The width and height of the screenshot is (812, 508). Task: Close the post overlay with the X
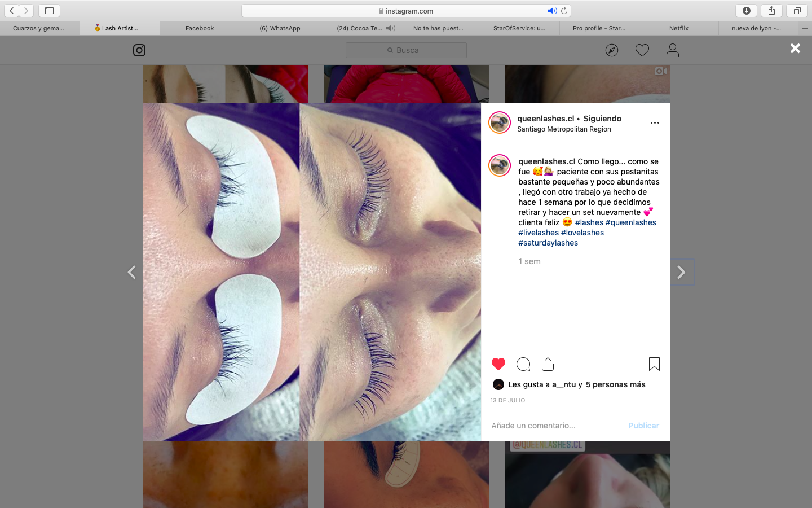(795, 49)
